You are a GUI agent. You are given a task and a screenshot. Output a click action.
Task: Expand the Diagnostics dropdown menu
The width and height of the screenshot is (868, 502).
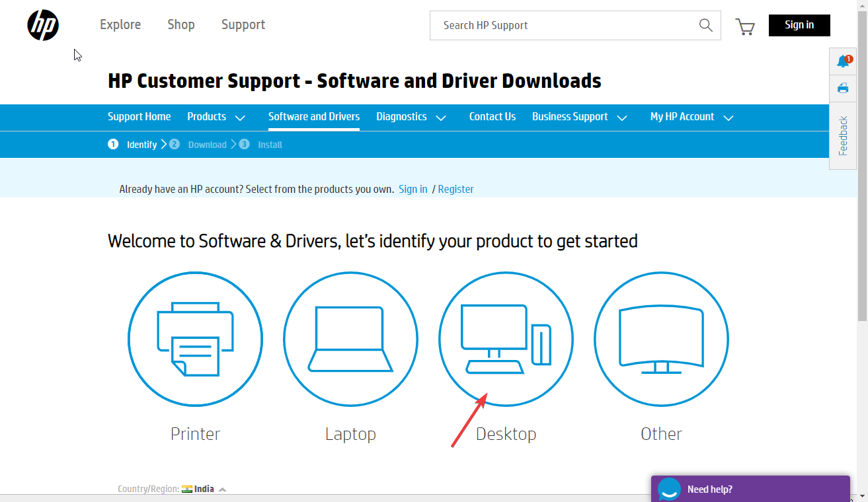tap(411, 117)
